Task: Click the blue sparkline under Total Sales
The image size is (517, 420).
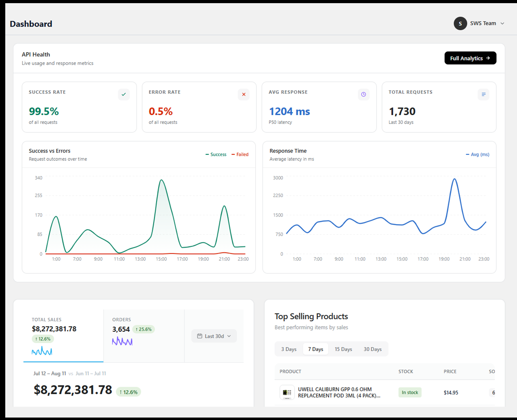Action: pyautogui.click(x=42, y=351)
